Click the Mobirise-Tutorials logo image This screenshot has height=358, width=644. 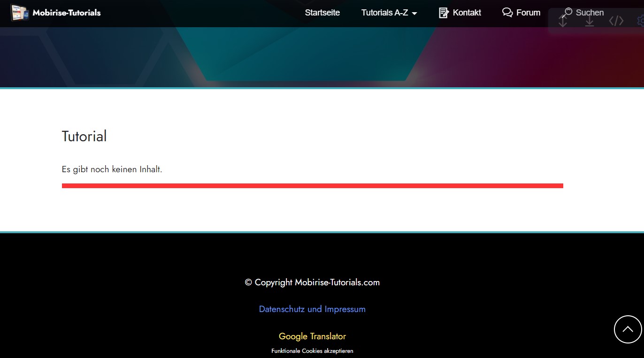20,13
